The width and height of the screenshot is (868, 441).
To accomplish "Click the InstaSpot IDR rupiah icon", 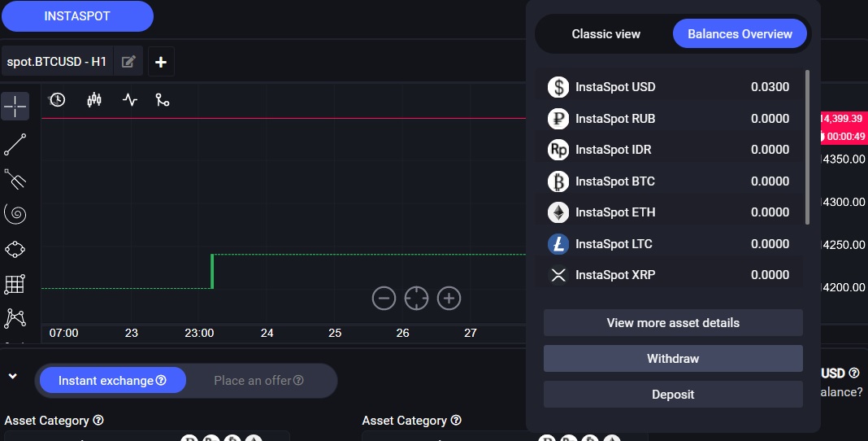I will pyautogui.click(x=558, y=150).
